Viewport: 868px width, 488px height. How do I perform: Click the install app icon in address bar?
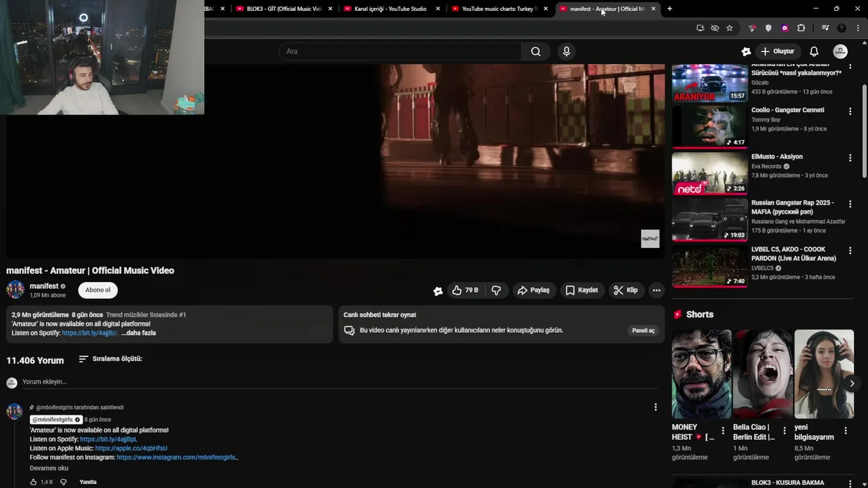tap(700, 28)
